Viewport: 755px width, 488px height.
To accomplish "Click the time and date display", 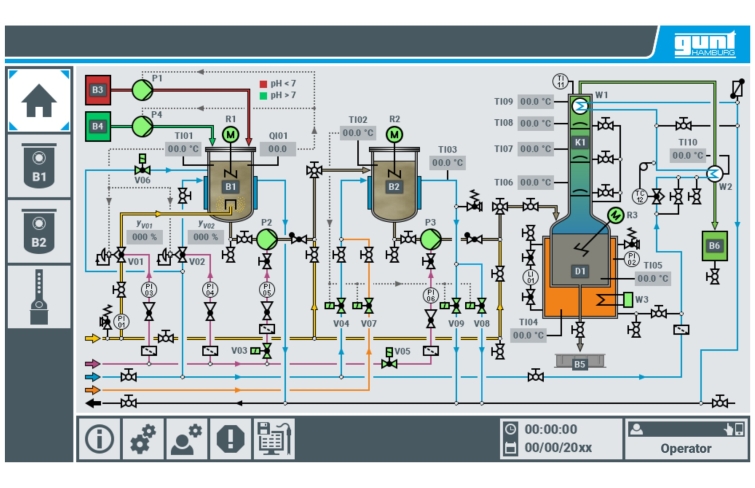I will [x=561, y=439].
